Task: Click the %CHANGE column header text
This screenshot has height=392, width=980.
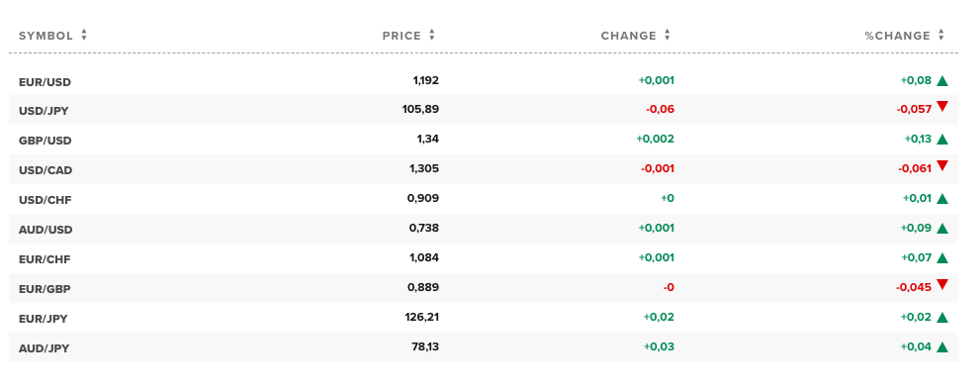Action: pos(898,36)
